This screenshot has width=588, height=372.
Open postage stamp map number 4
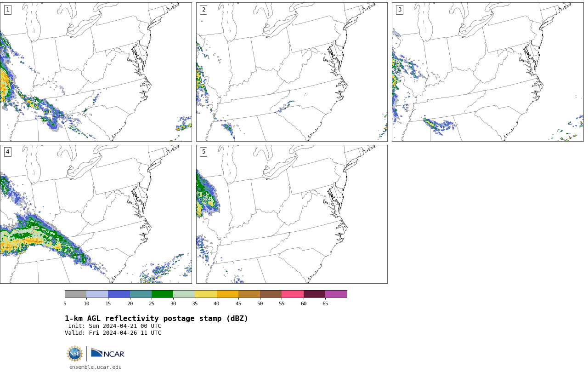click(96, 214)
